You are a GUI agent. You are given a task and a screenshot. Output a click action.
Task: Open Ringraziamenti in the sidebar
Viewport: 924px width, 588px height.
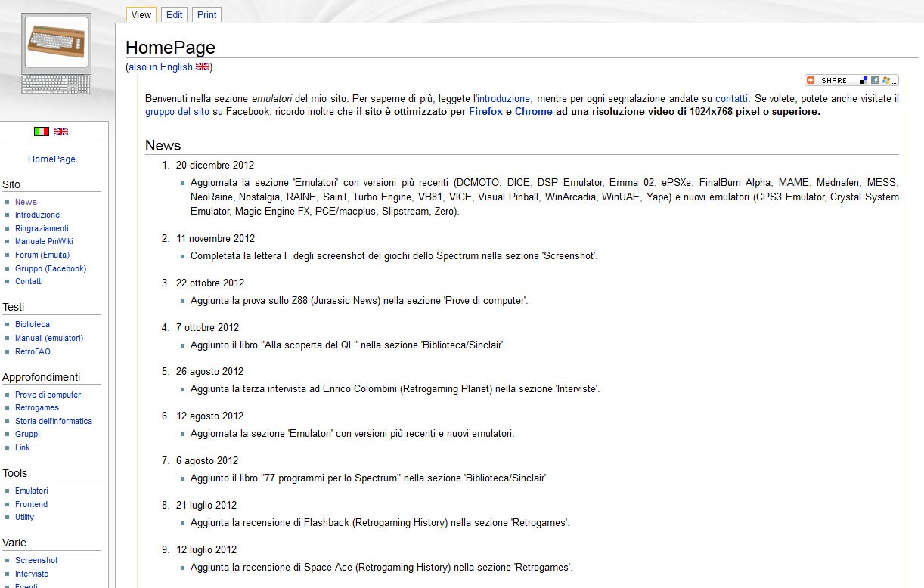[42, 228]
